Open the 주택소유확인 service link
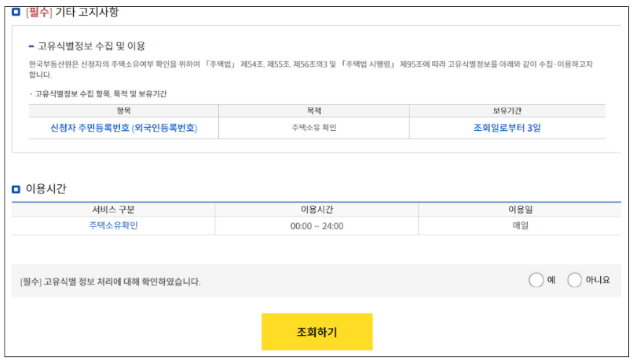Screen dimensions: 637x364 click(x=113, y=226)
